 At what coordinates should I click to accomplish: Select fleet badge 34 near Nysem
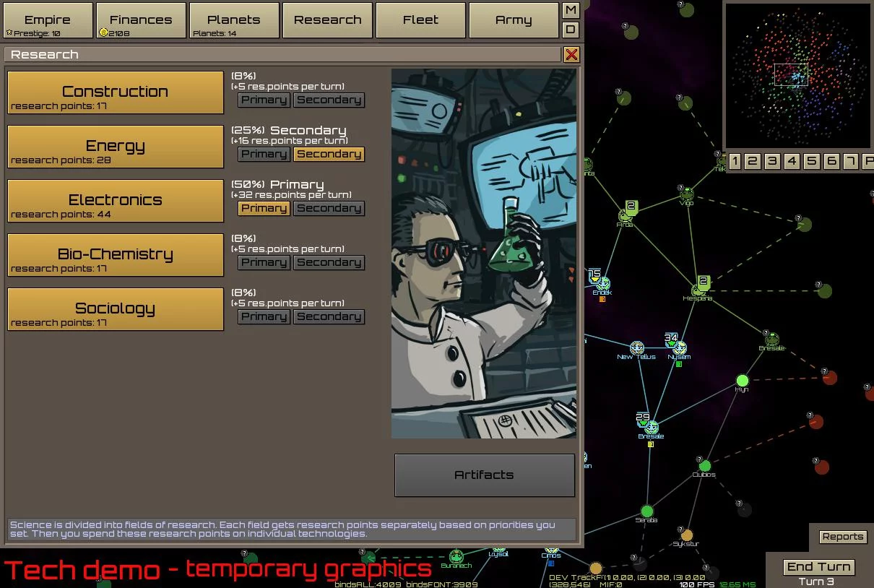[x=672, y=338]
